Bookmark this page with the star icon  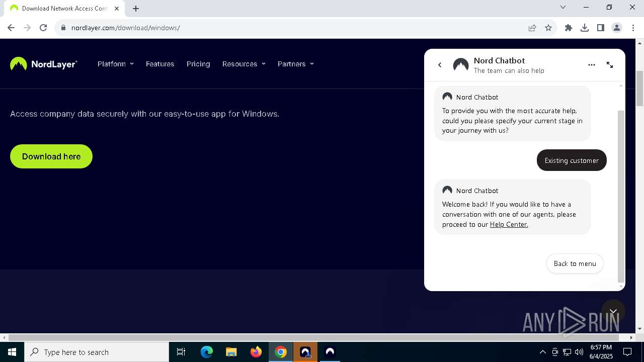pos(548,28)
